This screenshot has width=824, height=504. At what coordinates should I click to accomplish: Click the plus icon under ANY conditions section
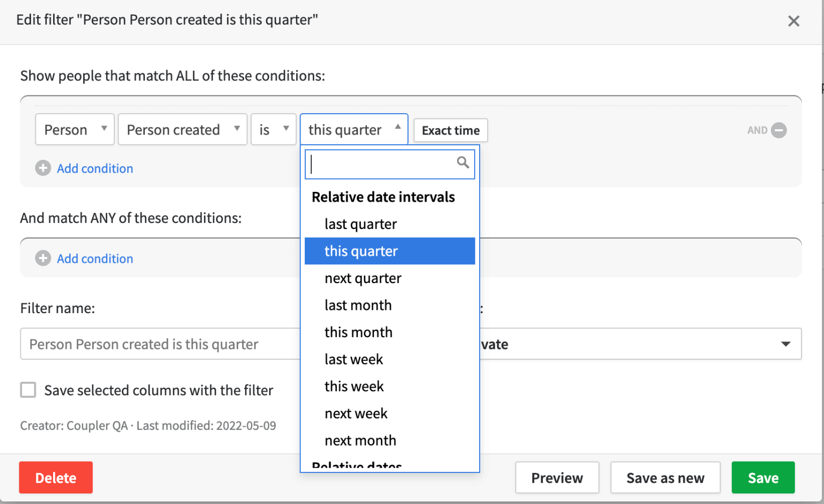point(42,258)
